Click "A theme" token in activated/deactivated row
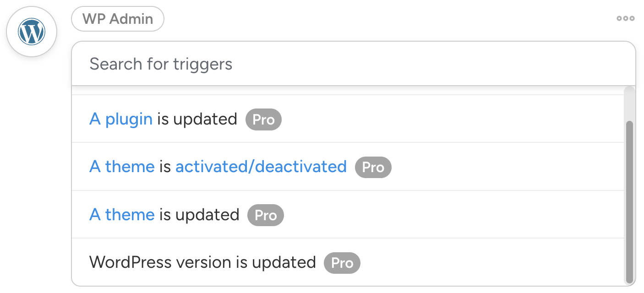 tap(122, 167)
